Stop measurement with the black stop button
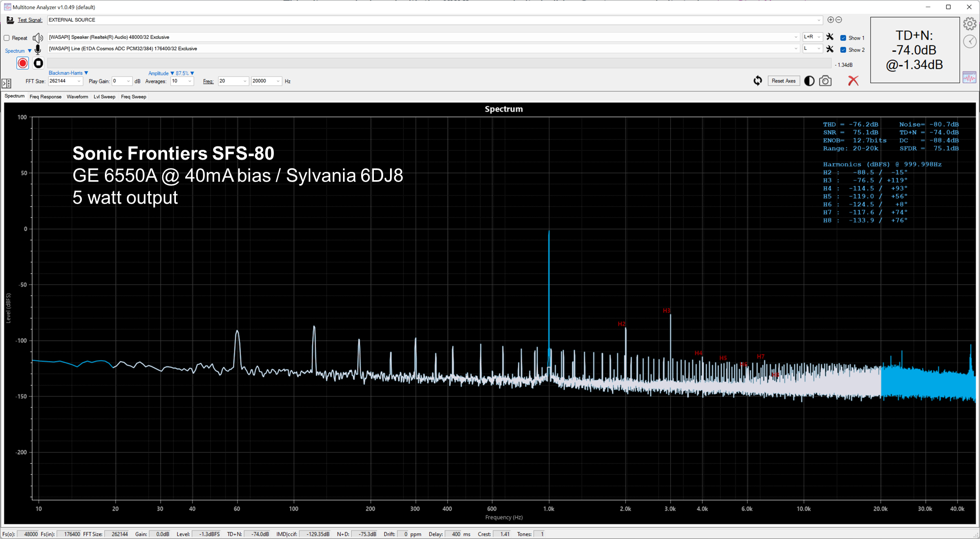 [38, 63]
